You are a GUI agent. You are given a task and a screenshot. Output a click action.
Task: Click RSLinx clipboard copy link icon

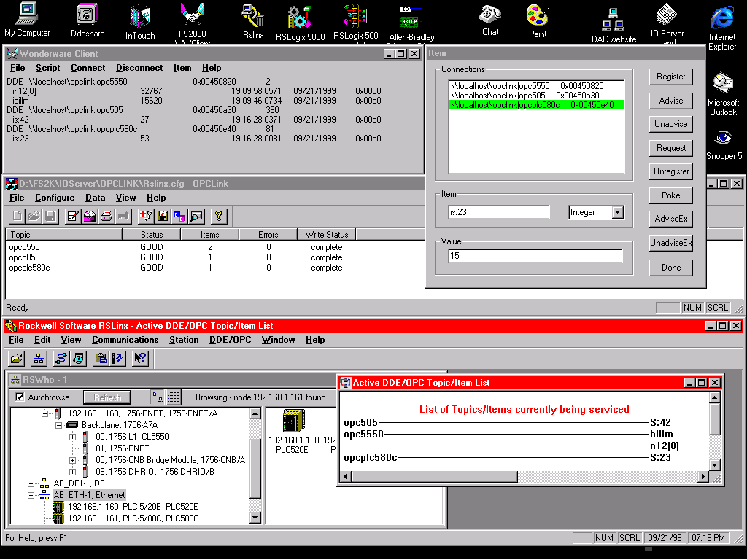101,358
